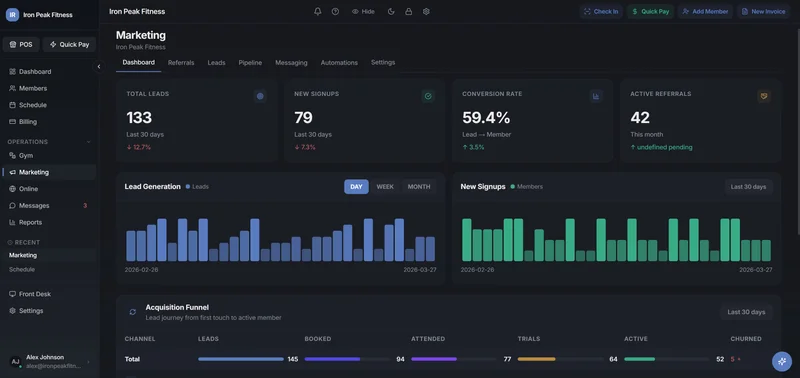Click the green Quick Pay button in top bar

pyautogui.click(x=651, y=11)
